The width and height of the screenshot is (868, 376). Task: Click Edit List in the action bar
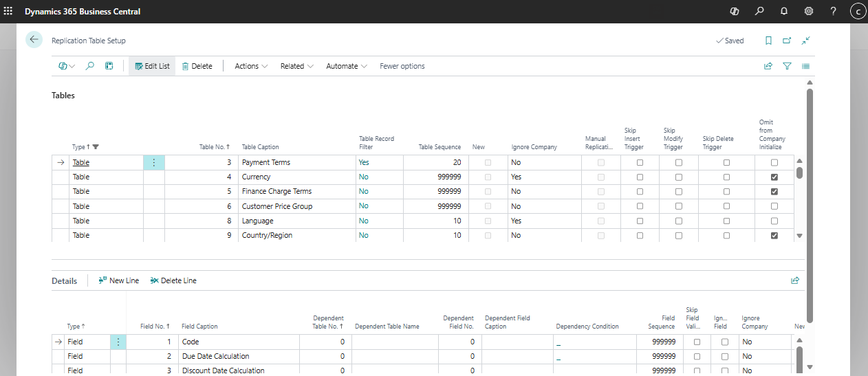(152, 66)
